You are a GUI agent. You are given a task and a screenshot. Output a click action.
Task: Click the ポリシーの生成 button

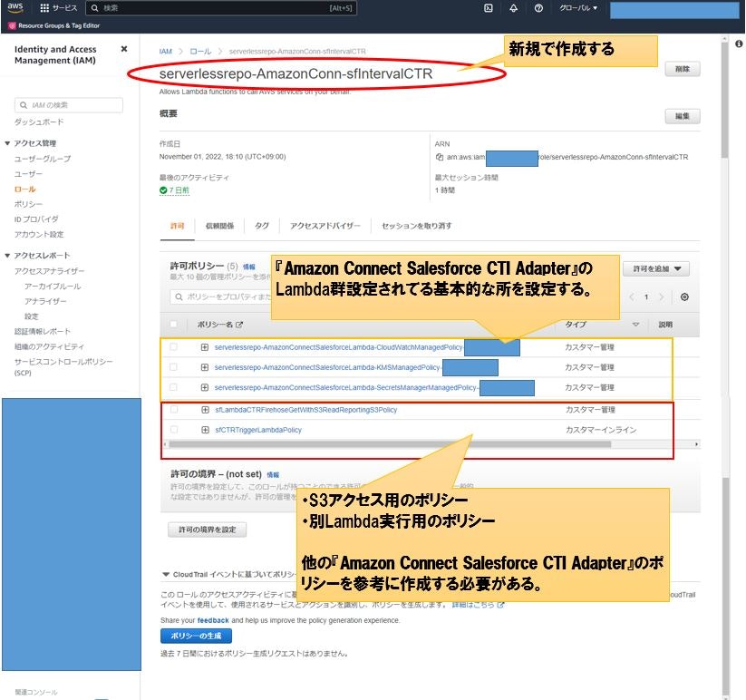click(x=196, y=636)
